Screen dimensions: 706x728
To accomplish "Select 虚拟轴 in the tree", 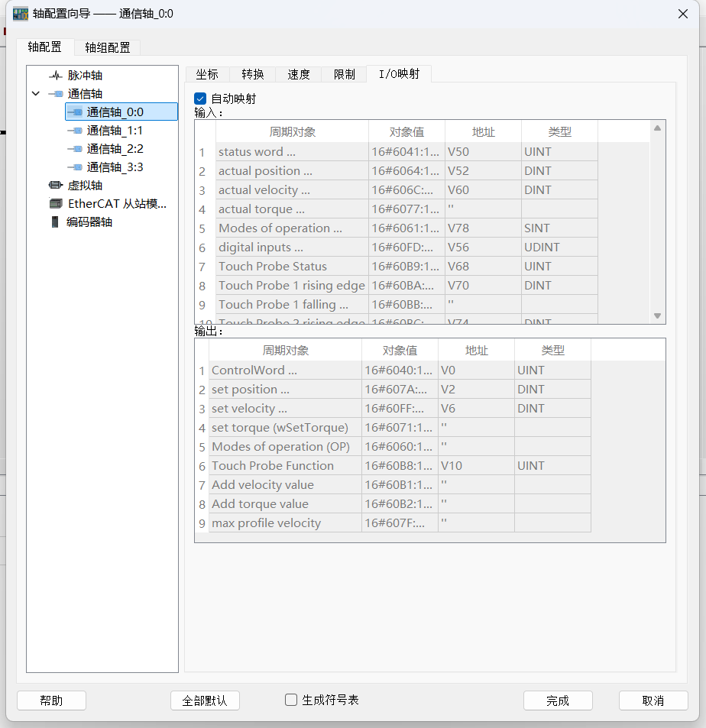I will (85, 186).
